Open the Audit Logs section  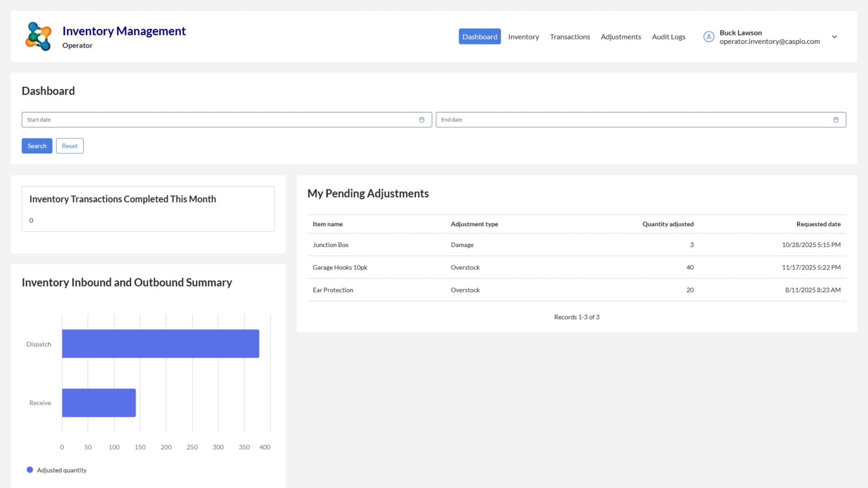[x=668, y=36]
